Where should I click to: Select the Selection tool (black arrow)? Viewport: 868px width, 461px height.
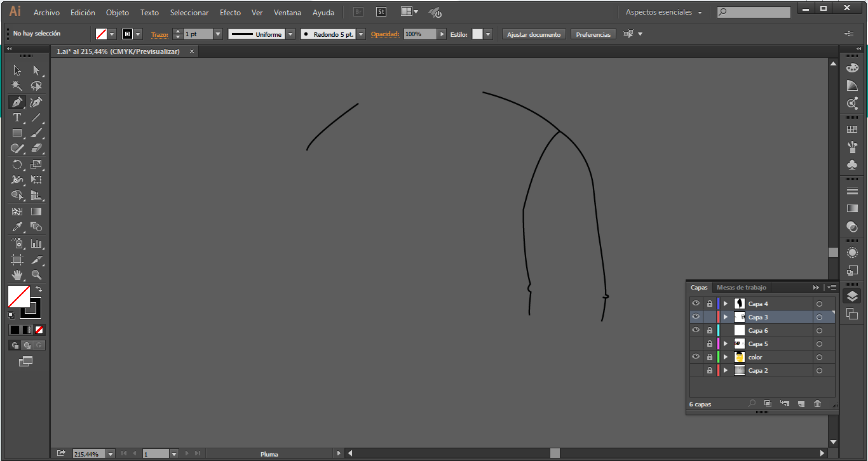17,70
